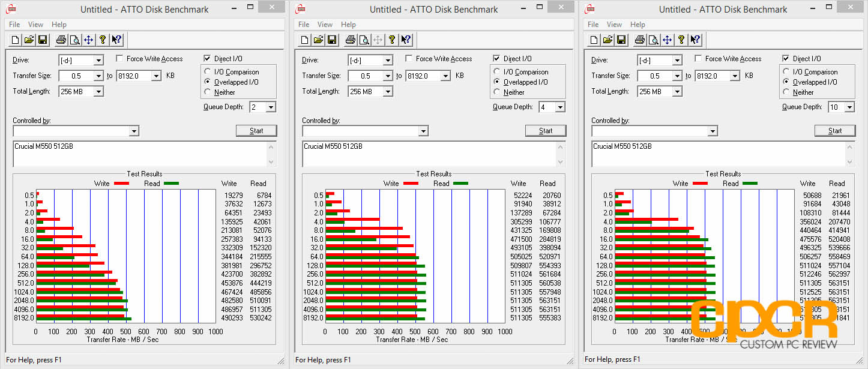This screenshot has width=868, height=369.
Task: Click yellow question mark icon in middle window
Action: click(x=391, y=40)
